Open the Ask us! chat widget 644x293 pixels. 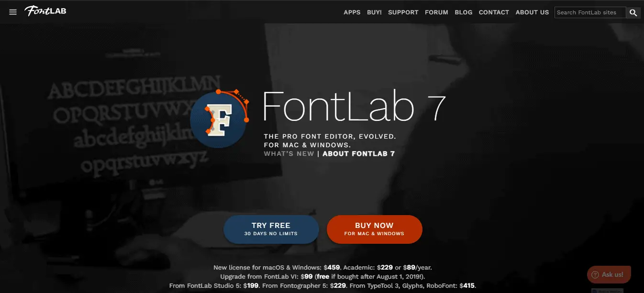coord(609,274)
